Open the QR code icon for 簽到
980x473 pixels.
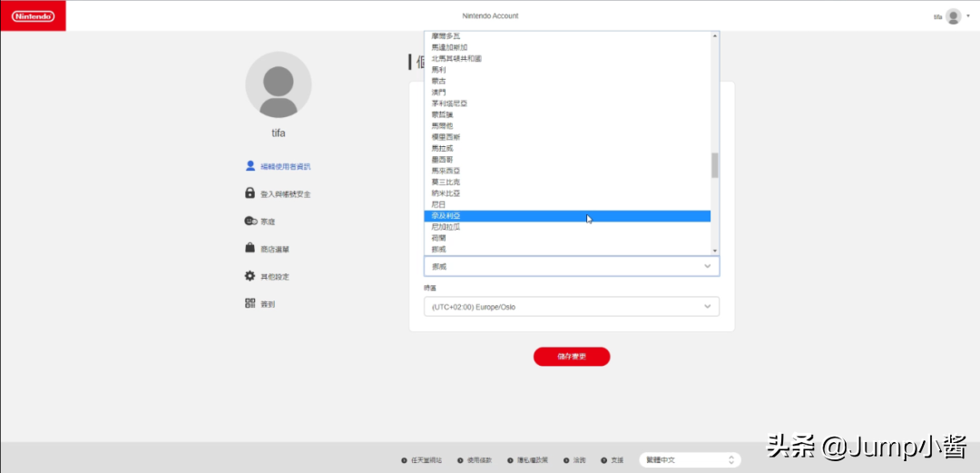(x=250, y=303)
